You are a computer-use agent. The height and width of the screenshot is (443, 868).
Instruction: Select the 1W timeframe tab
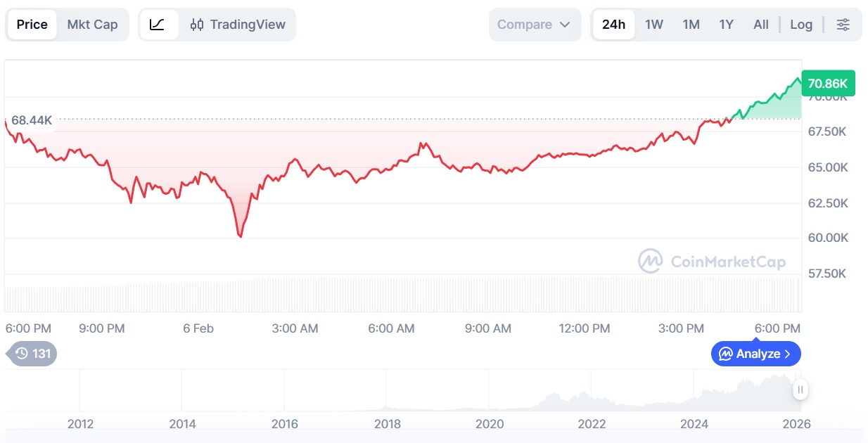(x=654, y=25)
